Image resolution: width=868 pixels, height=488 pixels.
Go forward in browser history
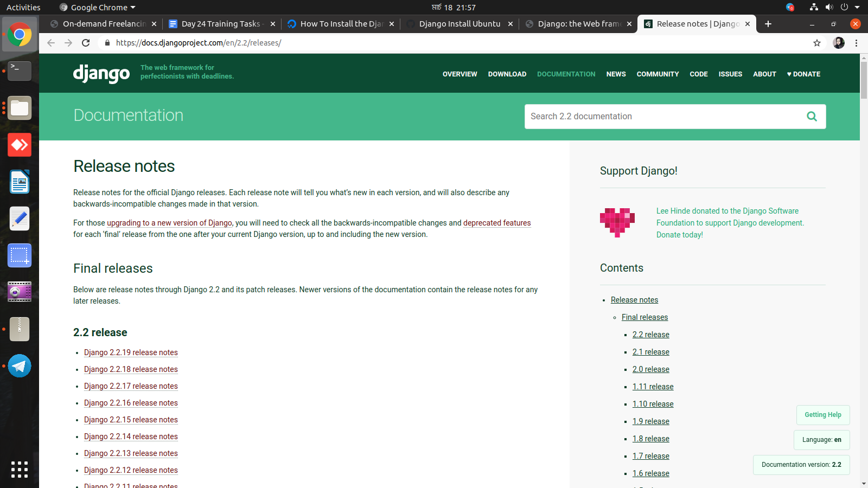[x=68, y=43]
